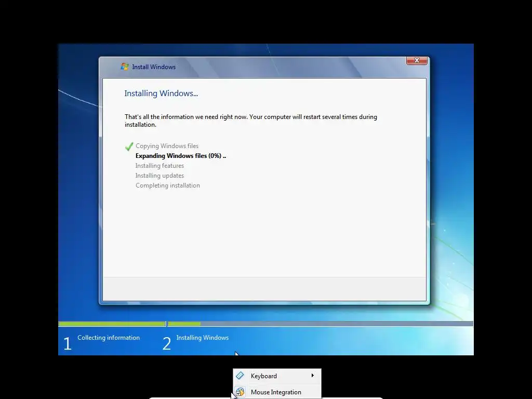Click 'Installing updates' step text
This screenshot has height=399, width=532.
[159, 176]
